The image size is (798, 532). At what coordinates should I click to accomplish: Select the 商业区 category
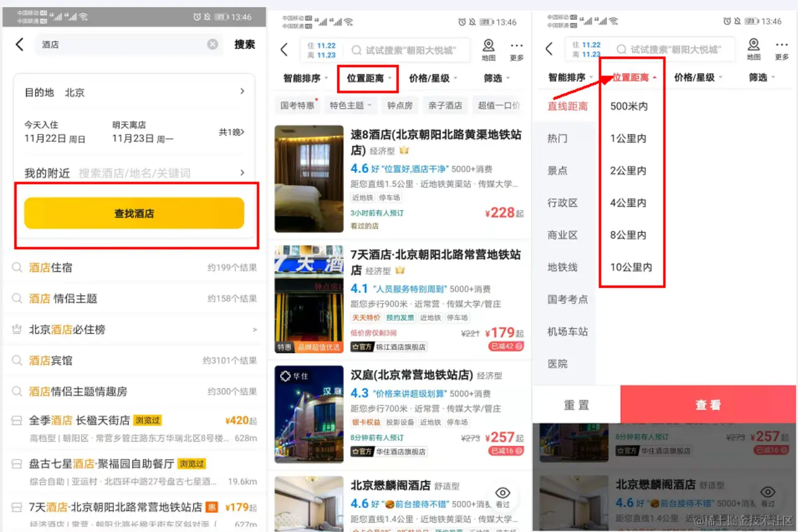coord(563,235)
